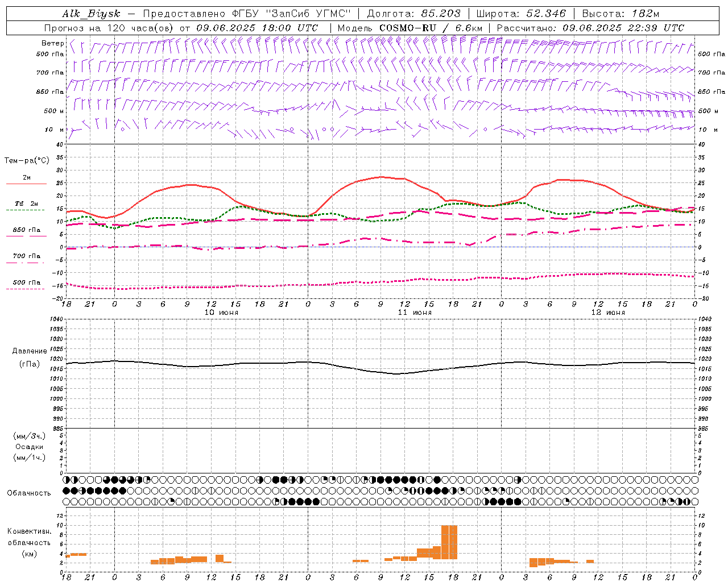Click the (км) unit label under convective cloudiness
The height and width of the screenshot is (582, 728).
click(x=30, y=554)
